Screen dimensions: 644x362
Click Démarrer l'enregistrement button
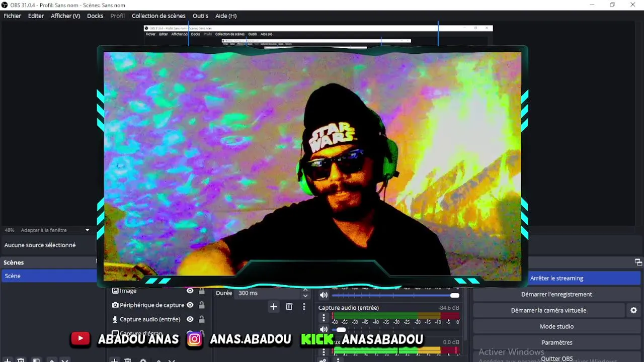(x=556, y=294)
